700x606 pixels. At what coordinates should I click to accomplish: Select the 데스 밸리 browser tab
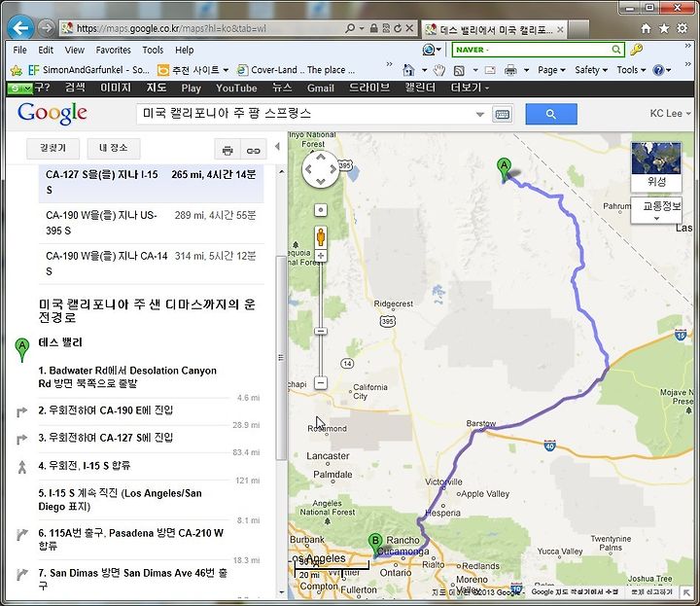tap(494, 29)
